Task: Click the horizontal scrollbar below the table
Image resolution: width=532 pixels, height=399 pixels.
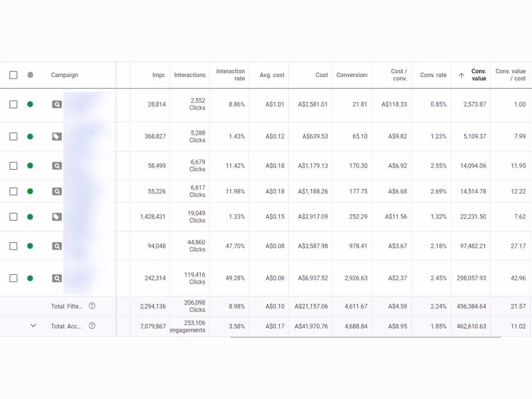Action: click(x=366, y=337)
